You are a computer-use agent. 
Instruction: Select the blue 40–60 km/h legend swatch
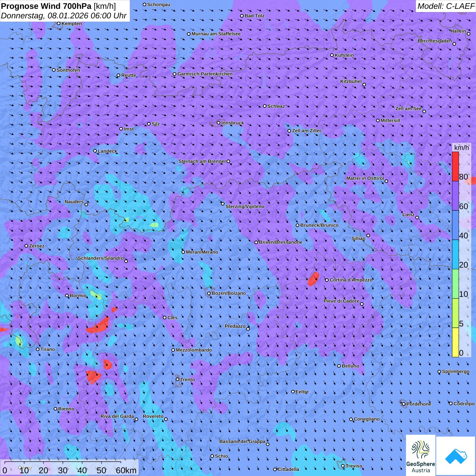455,225
